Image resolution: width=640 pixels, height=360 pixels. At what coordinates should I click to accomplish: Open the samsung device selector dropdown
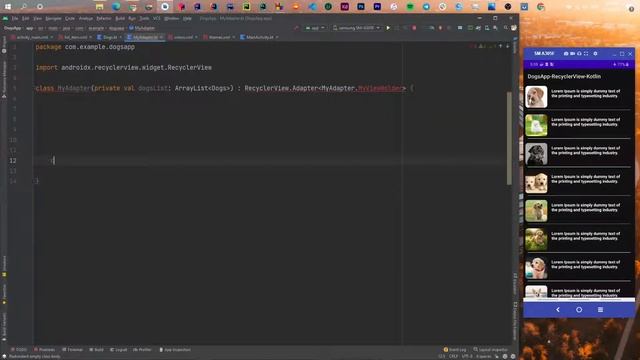(356, 28)
